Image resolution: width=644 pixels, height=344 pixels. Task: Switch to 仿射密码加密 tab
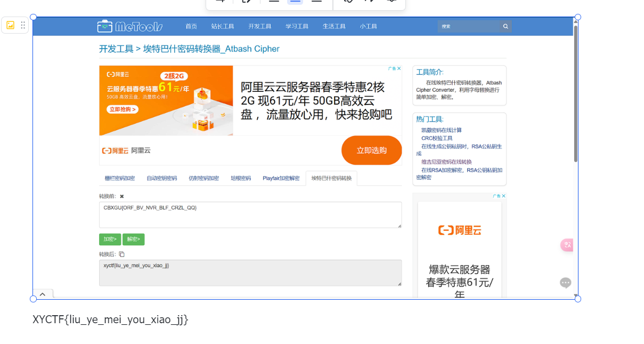tap(203, 178)
